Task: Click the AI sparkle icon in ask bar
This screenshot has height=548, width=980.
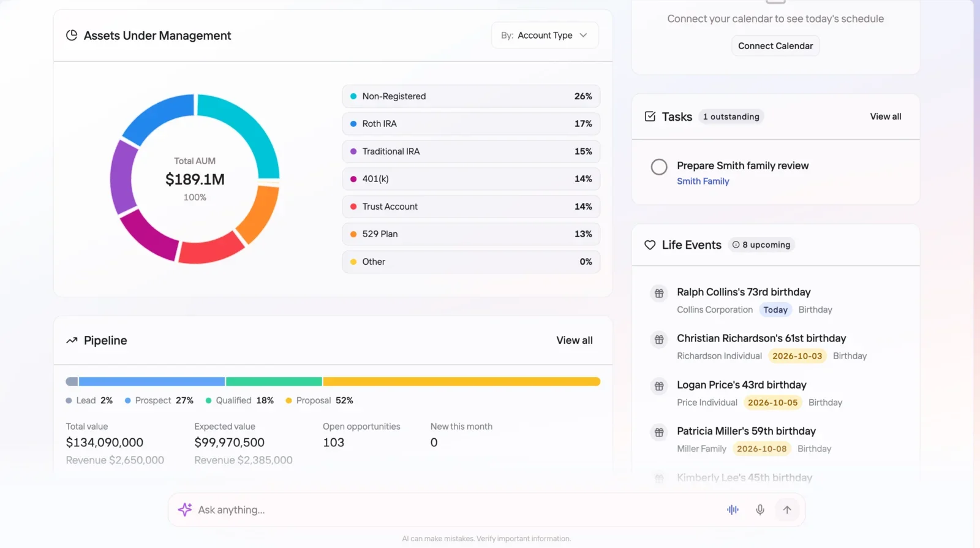Action: tap(184, 510)
